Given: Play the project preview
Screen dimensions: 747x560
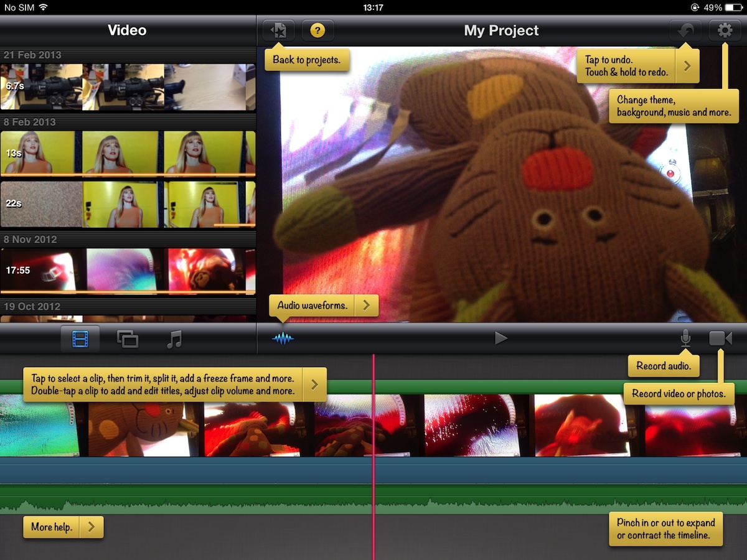Looking at the screenshot, I should coord(501,338).
